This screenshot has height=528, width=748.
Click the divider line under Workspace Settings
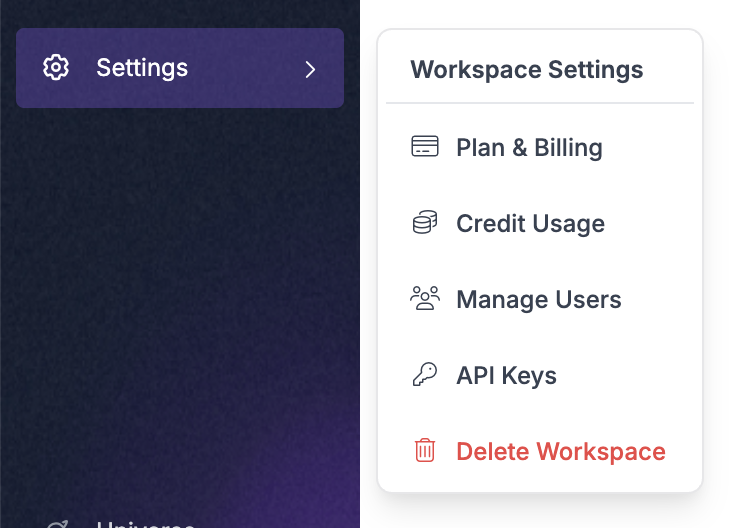[x=539, y=103]
